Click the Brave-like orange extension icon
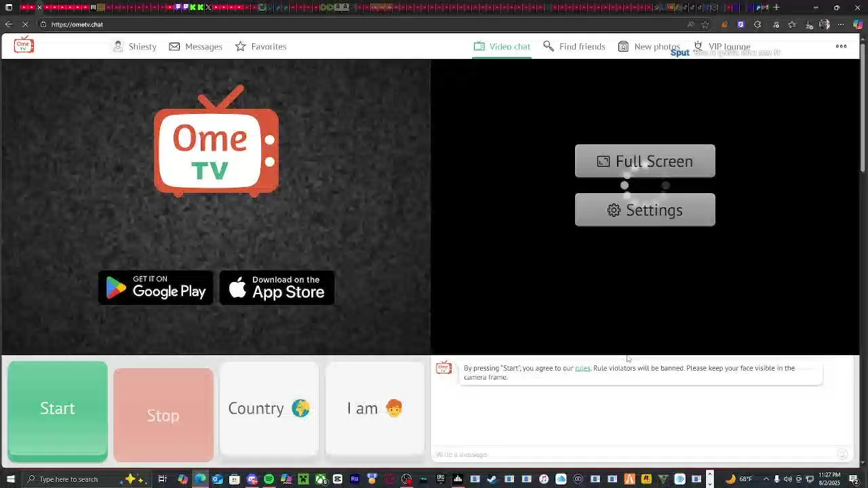 (724, 24)
